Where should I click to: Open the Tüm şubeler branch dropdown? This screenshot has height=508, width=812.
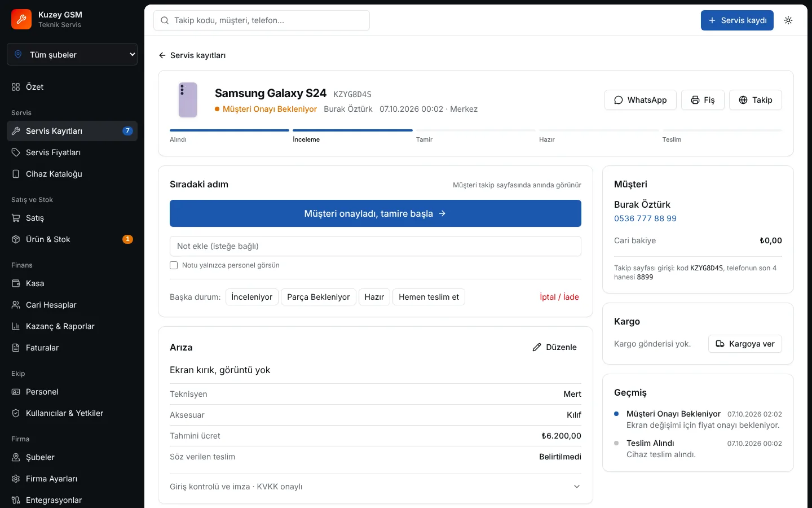pyautogui.click(x=72, y=54)
